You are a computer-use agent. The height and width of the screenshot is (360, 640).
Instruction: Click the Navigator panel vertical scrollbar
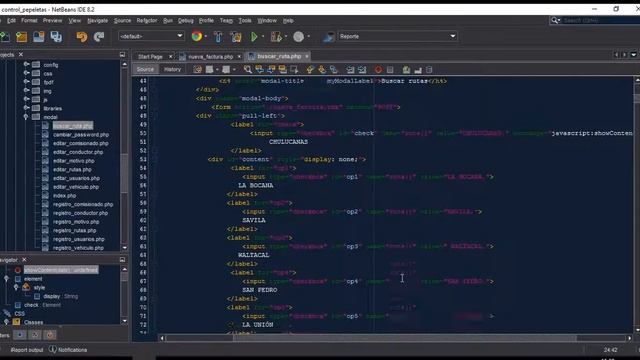(124, 295)
